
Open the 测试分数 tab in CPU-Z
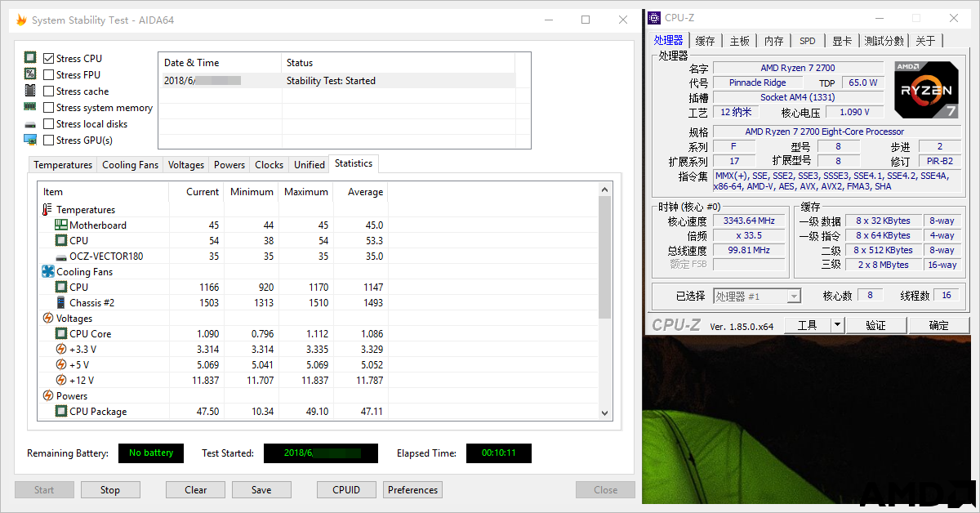884,41
